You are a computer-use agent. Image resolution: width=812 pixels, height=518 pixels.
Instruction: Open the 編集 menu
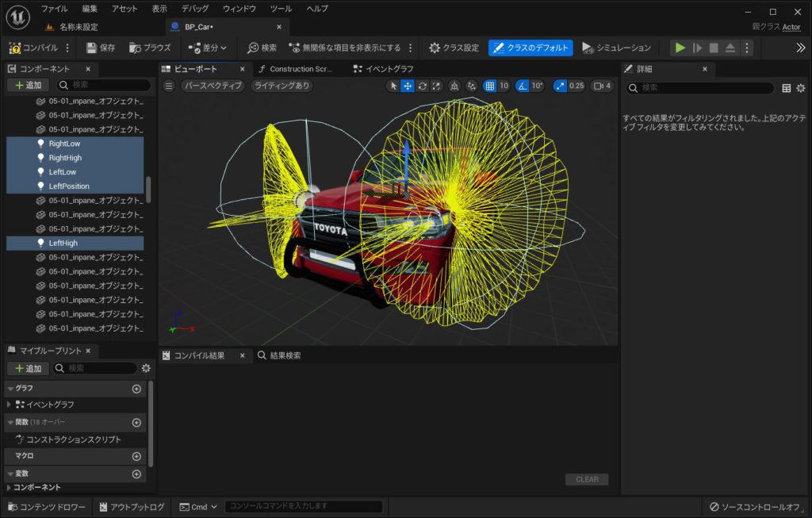90,9
